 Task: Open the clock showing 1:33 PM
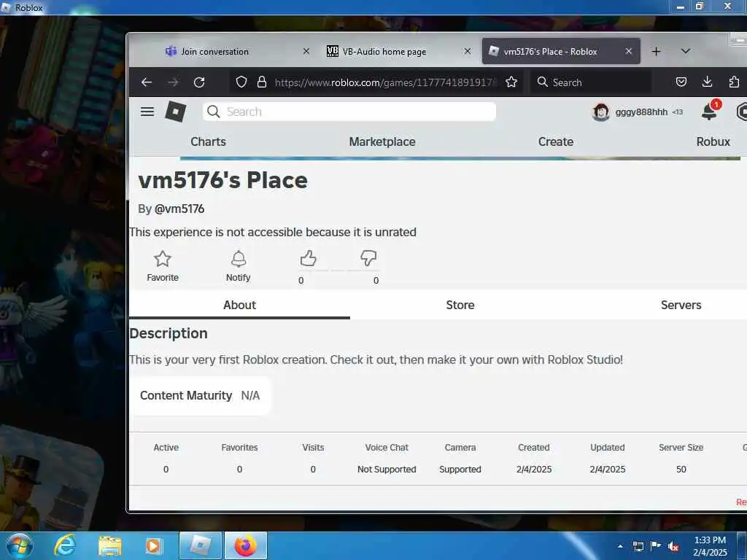[710, 545]
